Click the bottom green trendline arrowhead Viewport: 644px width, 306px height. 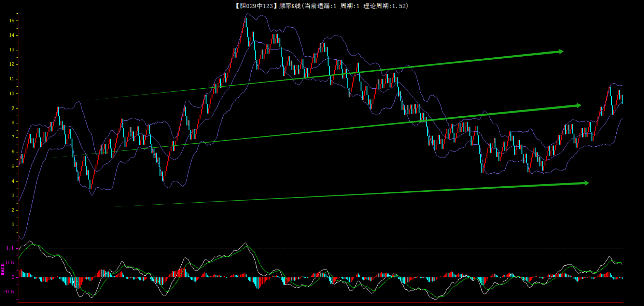pos(586,183)
